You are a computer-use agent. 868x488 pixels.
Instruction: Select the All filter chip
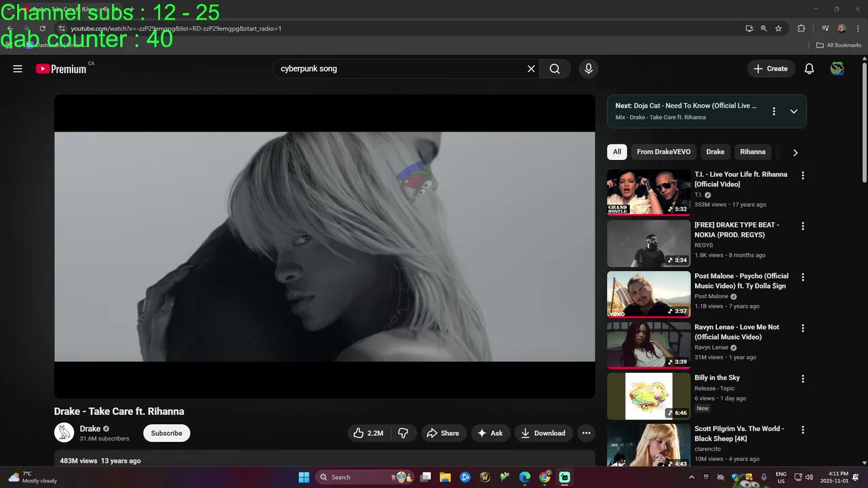(x=617, y=152)
